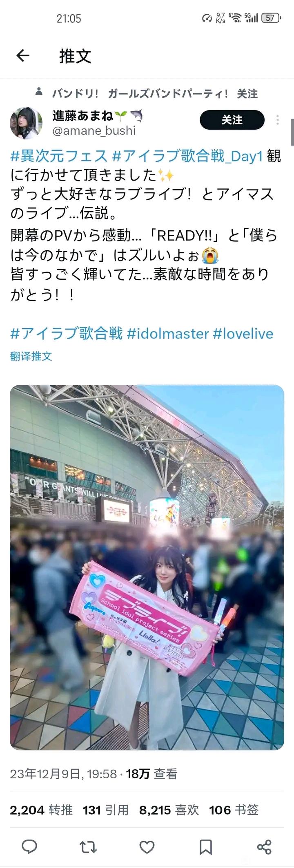
Task: View the 8,215 喜欢 likes list
Action: coord(169,810)
